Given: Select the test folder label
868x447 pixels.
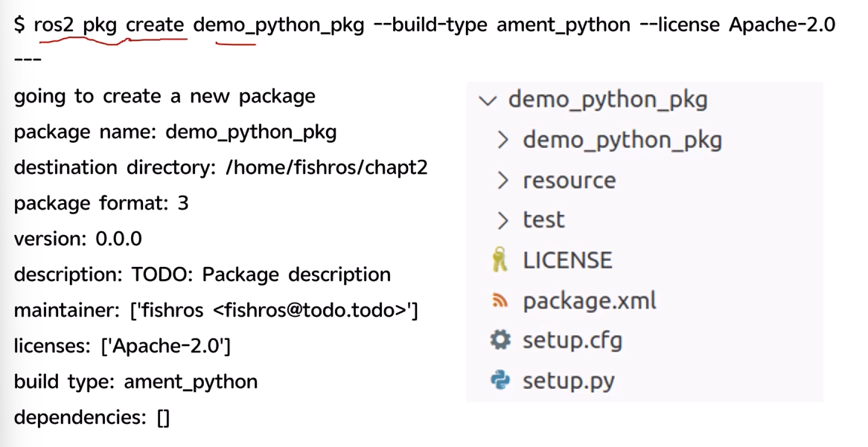Looking at the screenshot, I should (x=543, y=220).
